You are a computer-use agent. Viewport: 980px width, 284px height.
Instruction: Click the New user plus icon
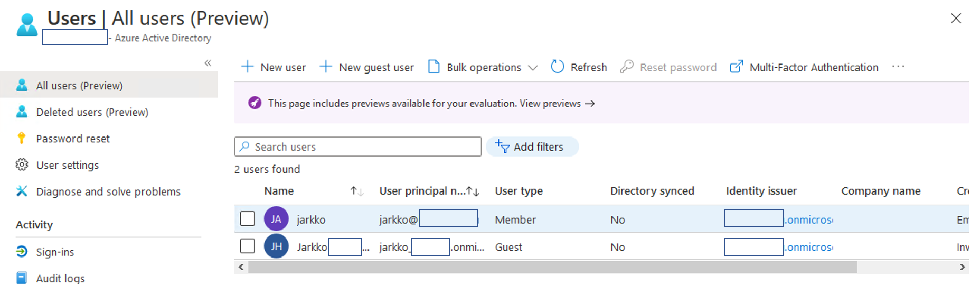click(x=247, y=67)
